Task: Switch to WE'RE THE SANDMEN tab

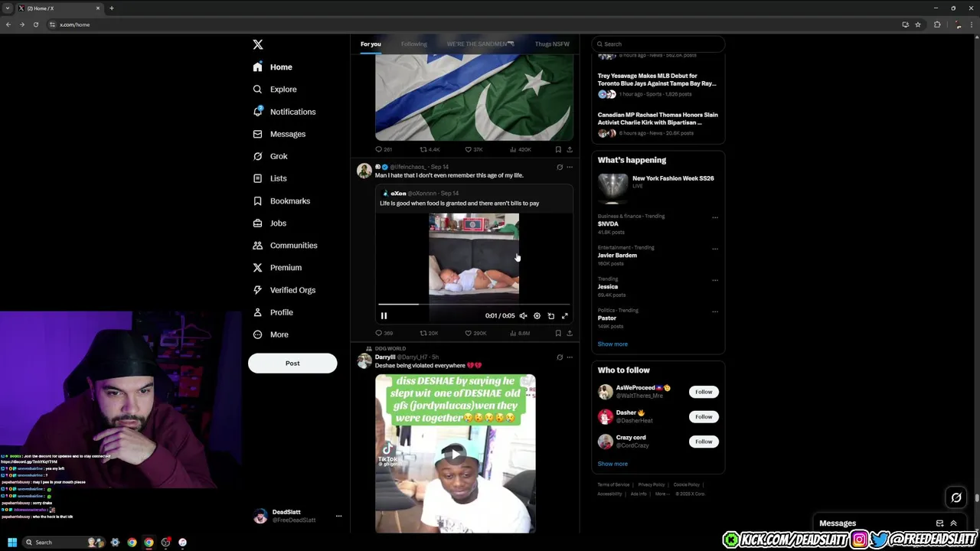Action: click(x=481, y=44)
